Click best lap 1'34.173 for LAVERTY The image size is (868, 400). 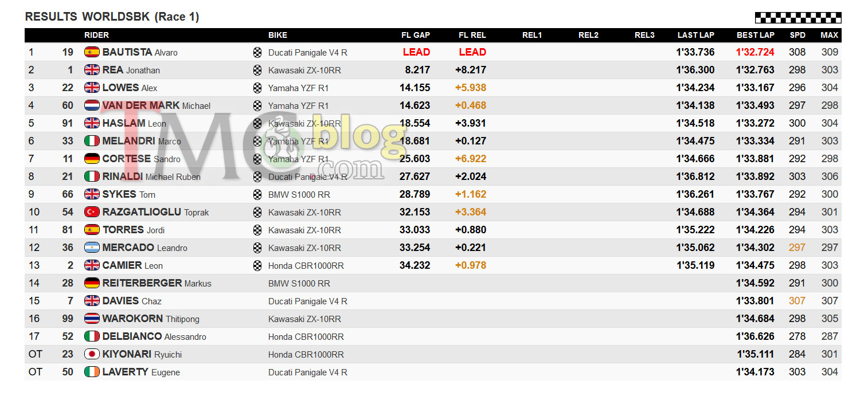[755, 372]
